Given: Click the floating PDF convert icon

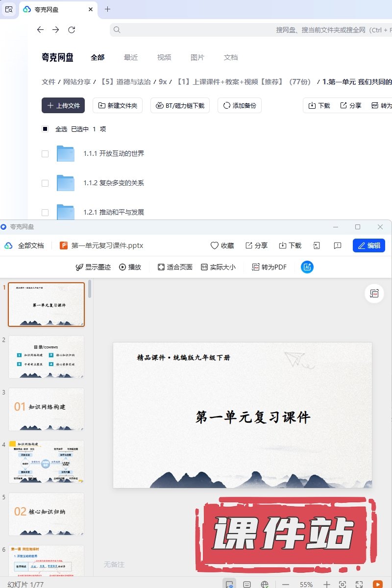Looking at the screenshot, I should (374, 294).
